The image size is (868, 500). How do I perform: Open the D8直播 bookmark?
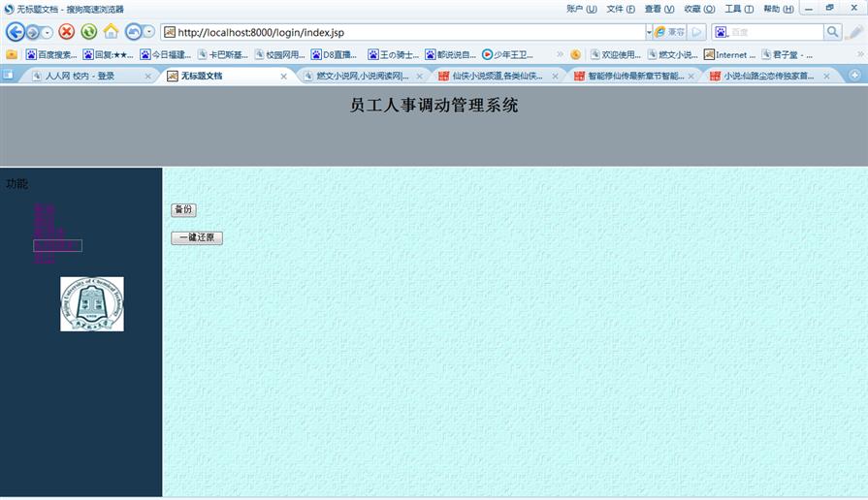[x=334, y=54]
